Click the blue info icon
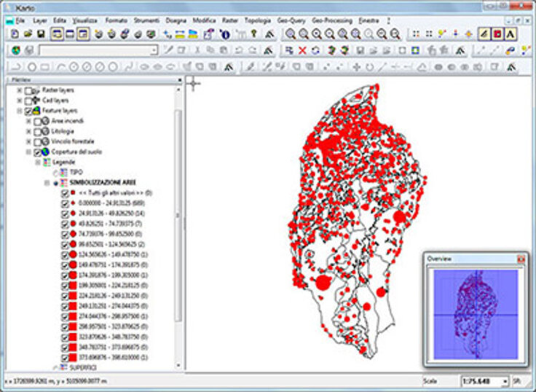The height and width of the screenshot is (392, 536). point(225,34)
